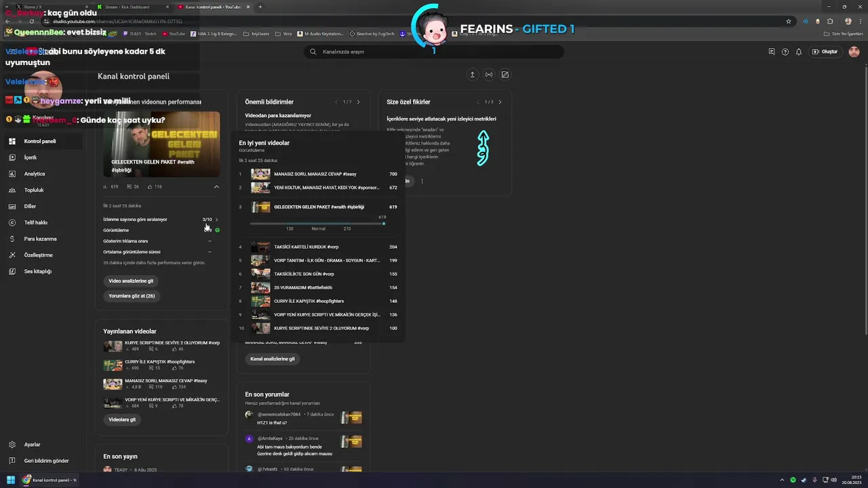Select TAKSİCİLİKTE SON GÜN video row
This screenshot has width=868, height=488.
tap(318, 274)
